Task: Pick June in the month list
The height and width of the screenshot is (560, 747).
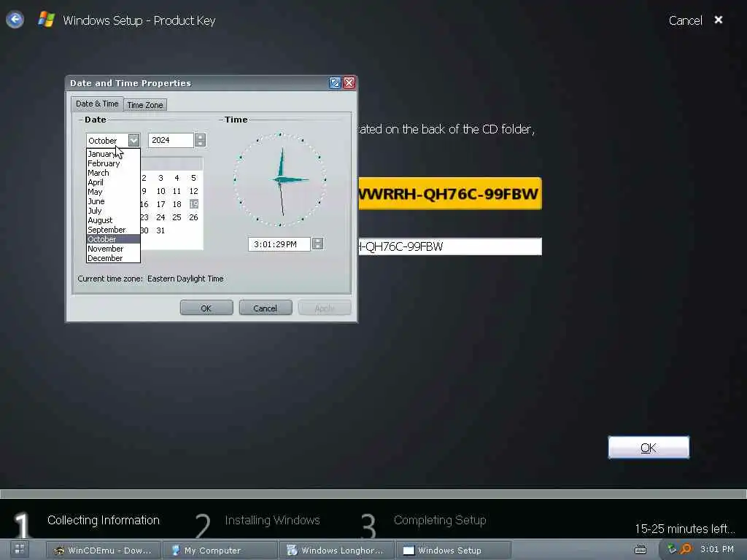Action: pos(113,201)
